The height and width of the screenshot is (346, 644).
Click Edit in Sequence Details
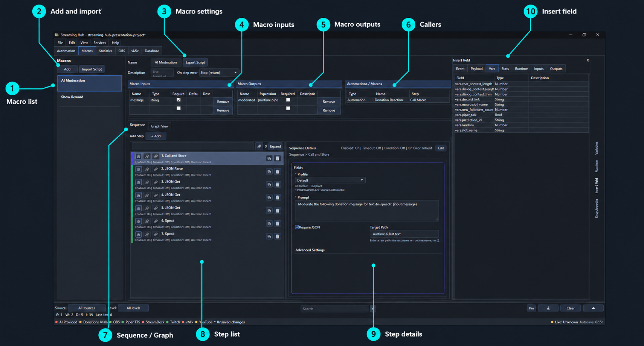(441, 148)
